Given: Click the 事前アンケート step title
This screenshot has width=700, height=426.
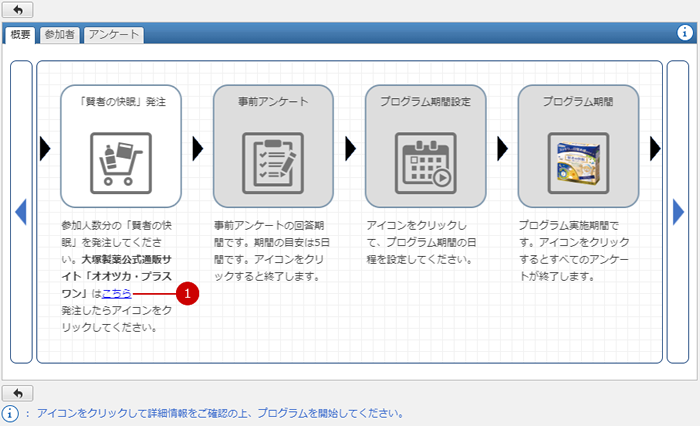Looking at the screenshot, I should pos(273,101).
